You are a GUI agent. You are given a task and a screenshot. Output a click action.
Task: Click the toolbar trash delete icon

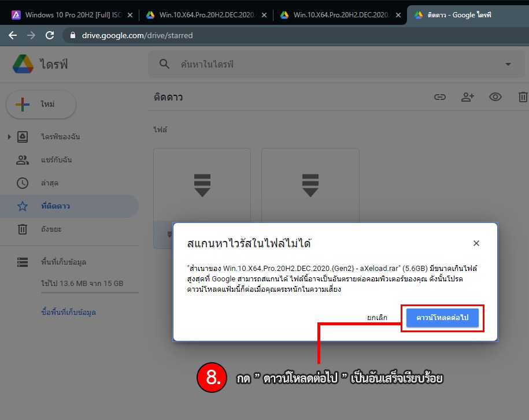pyautogui.click(x=523, y=98)
